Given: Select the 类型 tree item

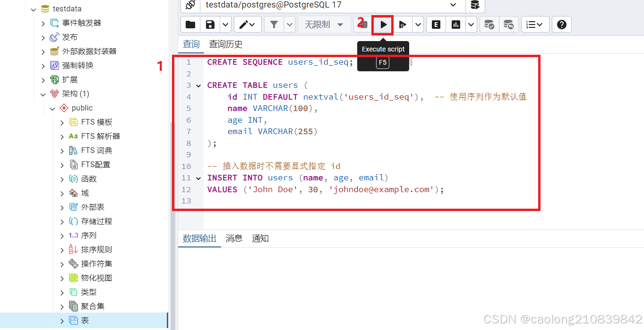Looking at the screenshot, I should [x=89, y=292].
